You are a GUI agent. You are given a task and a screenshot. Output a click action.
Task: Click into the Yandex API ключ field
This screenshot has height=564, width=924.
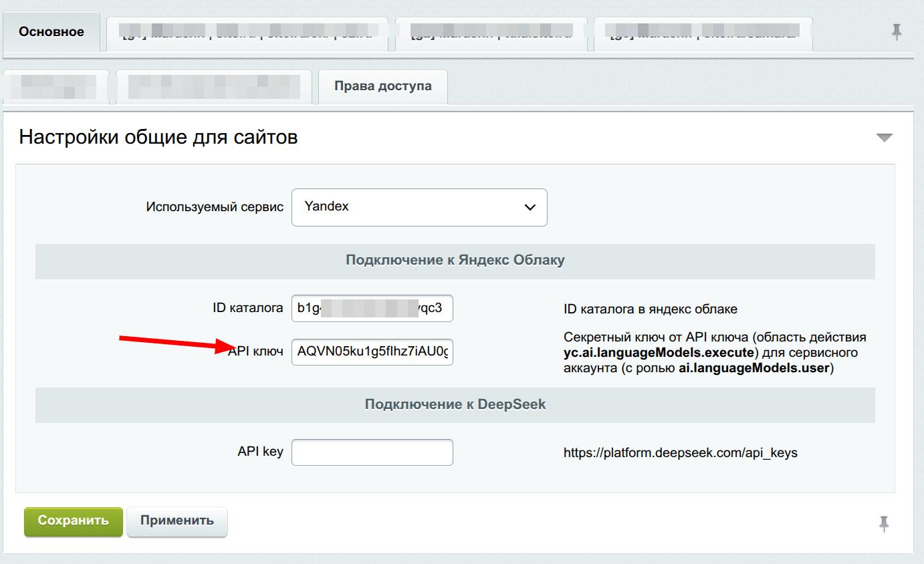372,351
